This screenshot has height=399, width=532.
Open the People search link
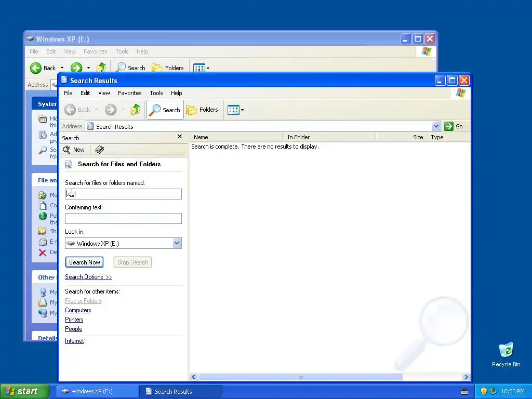tap(74, 329)
